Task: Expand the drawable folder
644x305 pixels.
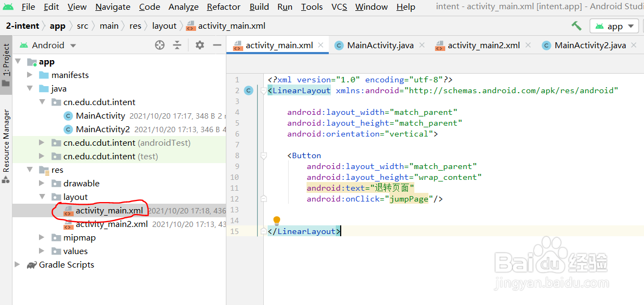Action: [42, 183]
